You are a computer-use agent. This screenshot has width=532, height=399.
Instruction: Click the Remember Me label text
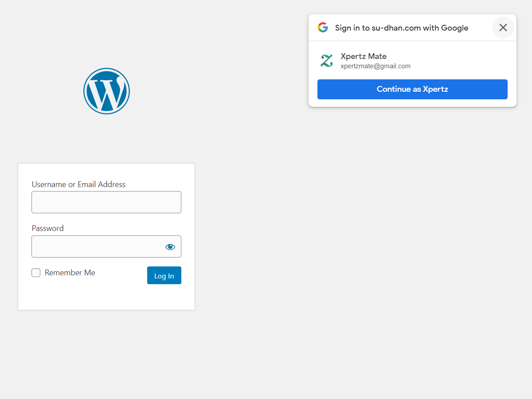tap(70, 273)
